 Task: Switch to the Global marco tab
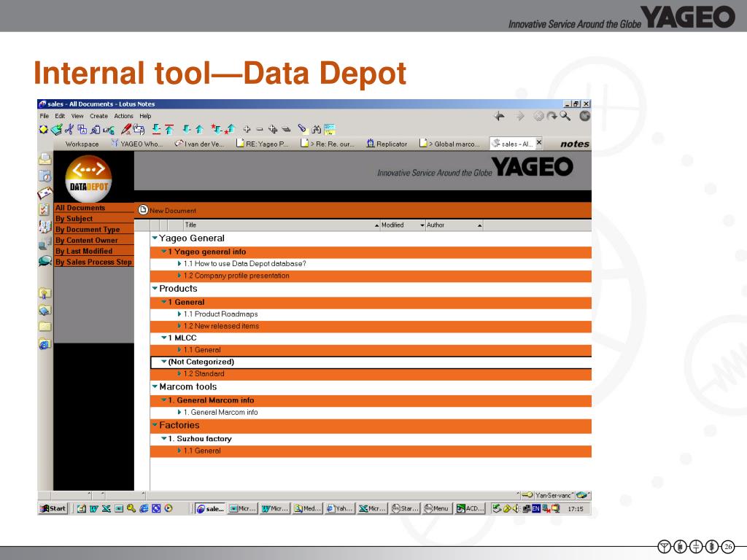coord(449,144)
